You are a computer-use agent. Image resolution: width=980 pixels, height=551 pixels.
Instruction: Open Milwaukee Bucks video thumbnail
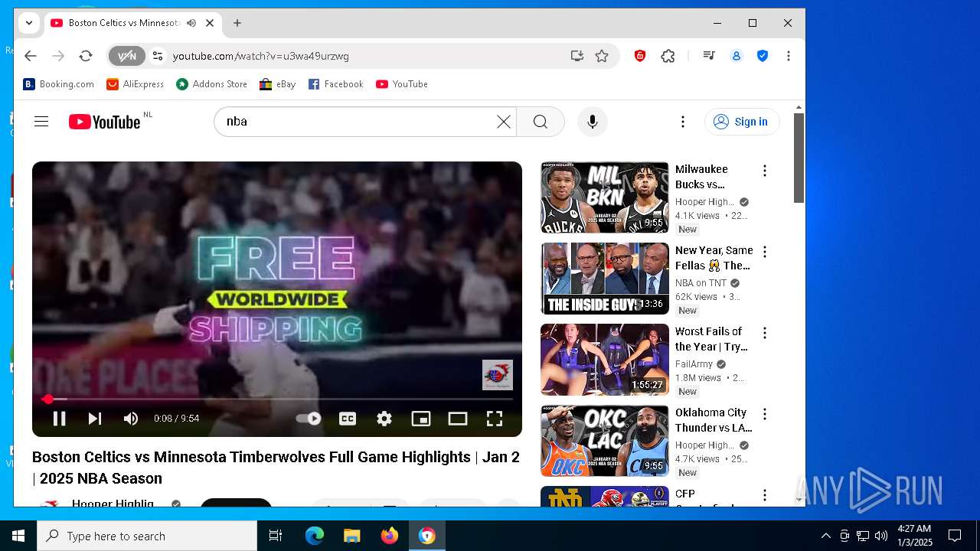click(605, 197)
